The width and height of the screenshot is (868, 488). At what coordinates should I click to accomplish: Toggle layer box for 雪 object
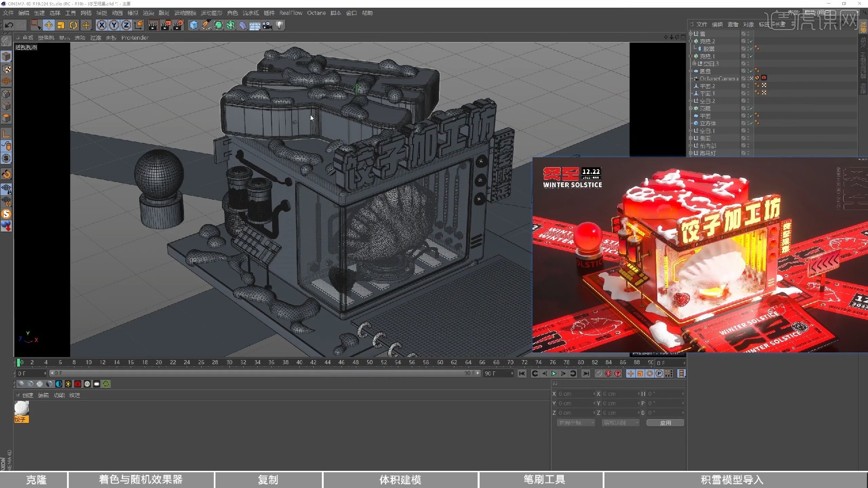pyautogui.click(x=743, y=34)
